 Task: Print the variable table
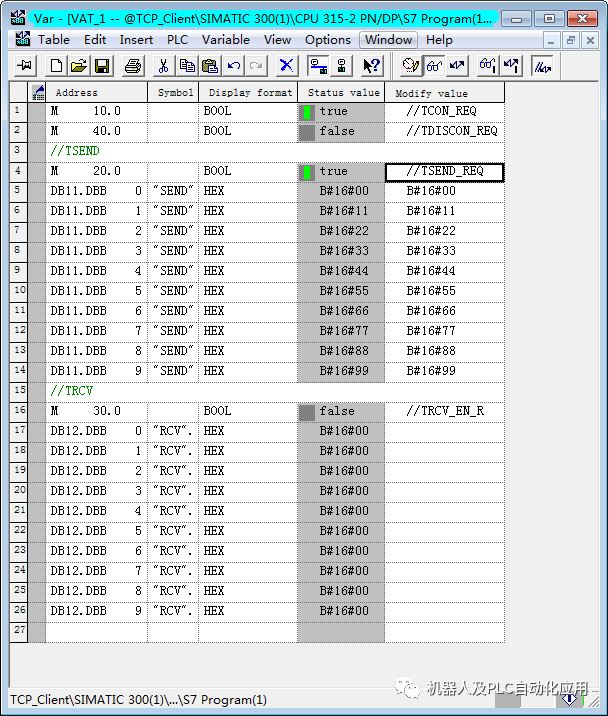[x=133, y=66]
